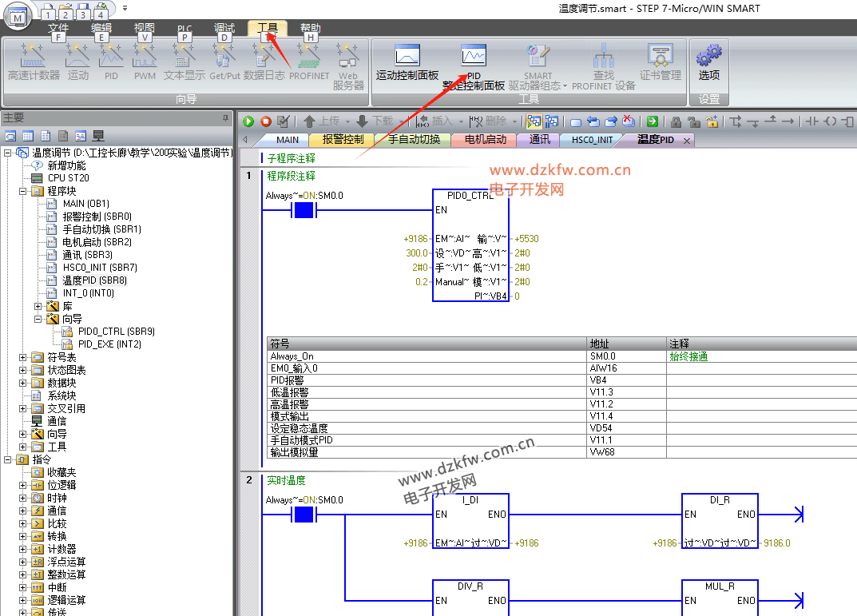The width and height of the screenshot is (857, 616).
Task: Click the 下载 download button
Action: 375,121
